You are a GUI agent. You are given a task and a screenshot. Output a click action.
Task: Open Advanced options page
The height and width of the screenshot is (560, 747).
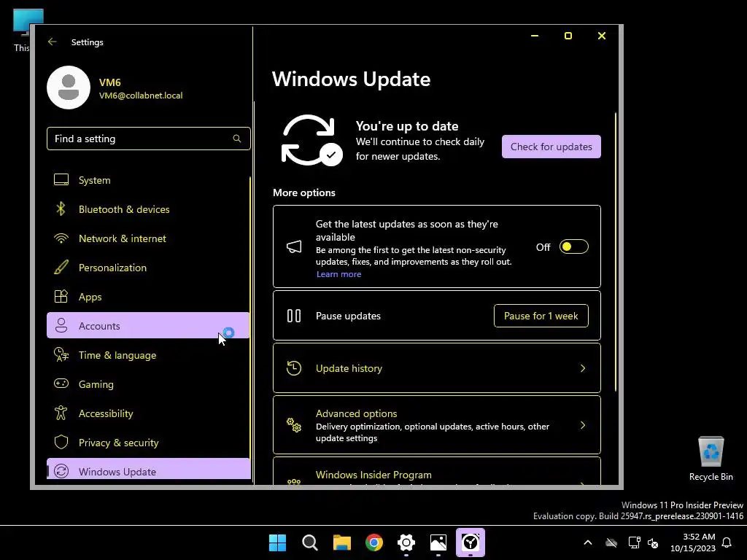pyautogui.click(x=437, y=425)
